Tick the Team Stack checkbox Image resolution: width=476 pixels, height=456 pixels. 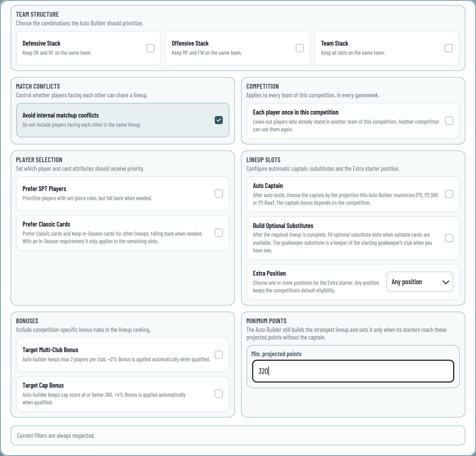448,48
